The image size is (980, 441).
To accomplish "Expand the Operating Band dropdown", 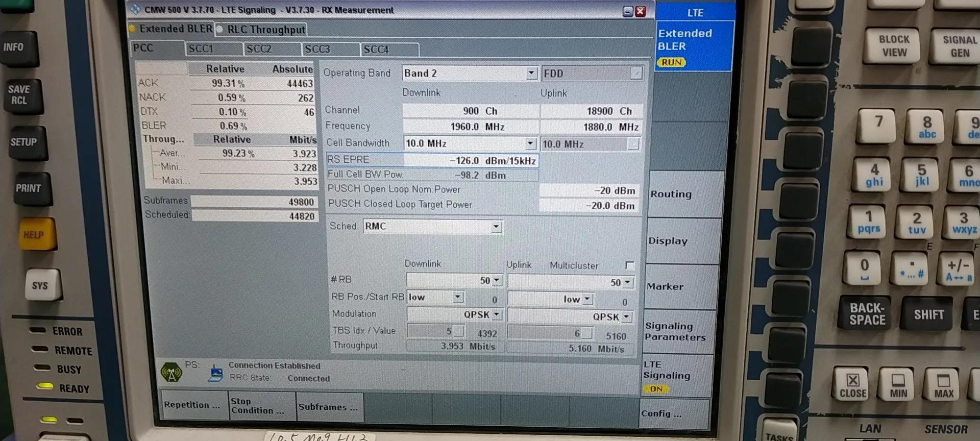I will (x=531, y=73).
